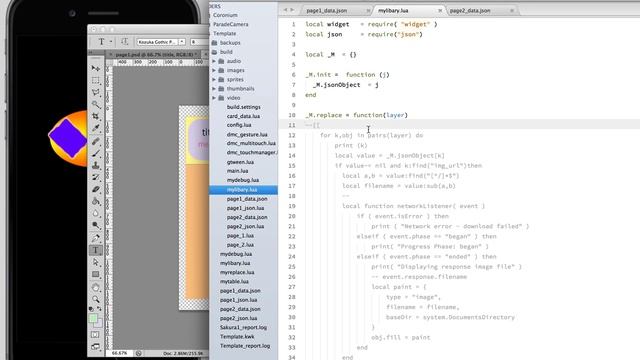Switch to page1_data.json editor tab

tap(327, 11)
